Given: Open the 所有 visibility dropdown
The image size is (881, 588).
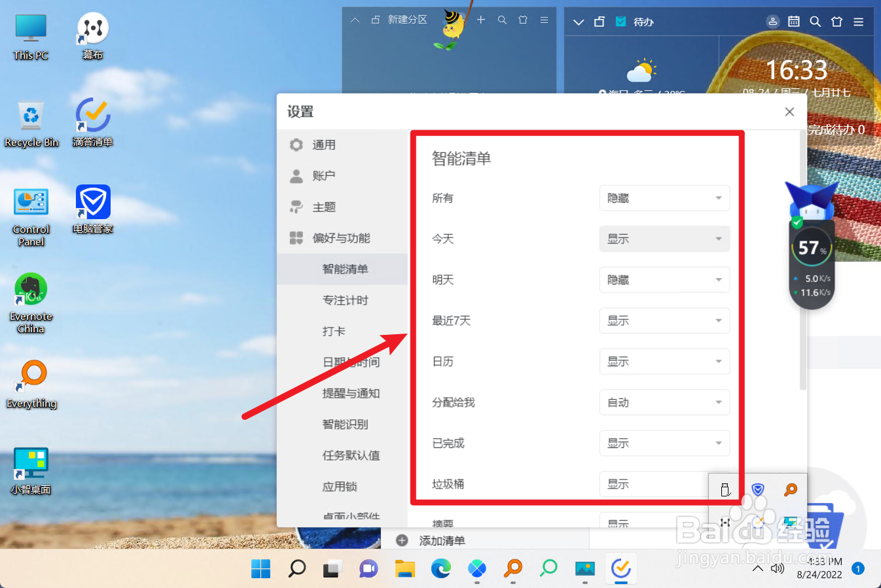Looking at the screenshot, I should click(x=664, y=198).
